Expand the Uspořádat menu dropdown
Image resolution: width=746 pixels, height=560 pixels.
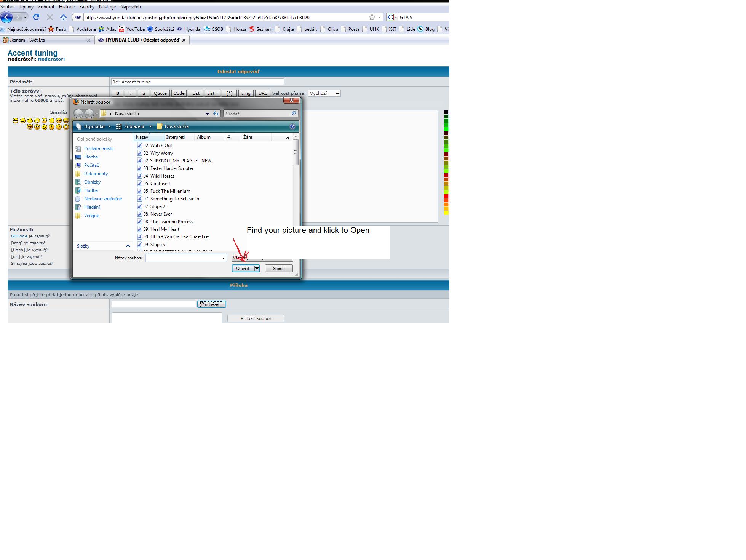[x=109, y=126]
